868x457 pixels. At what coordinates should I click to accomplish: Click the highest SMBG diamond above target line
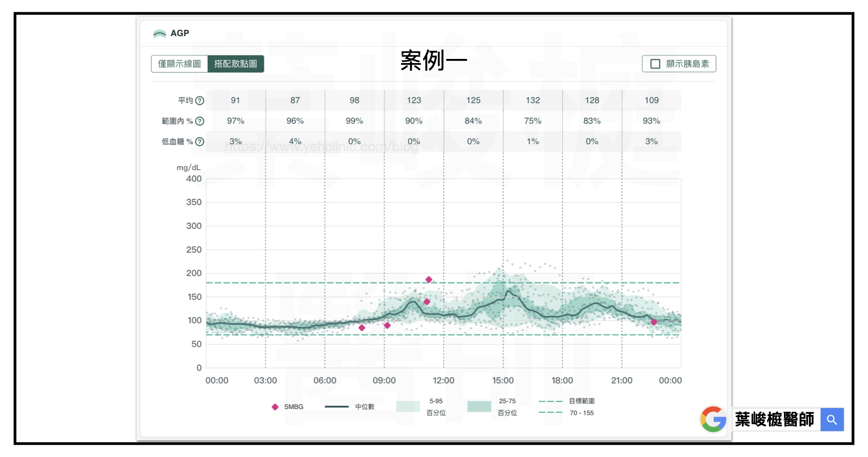(x=429, y=280)
